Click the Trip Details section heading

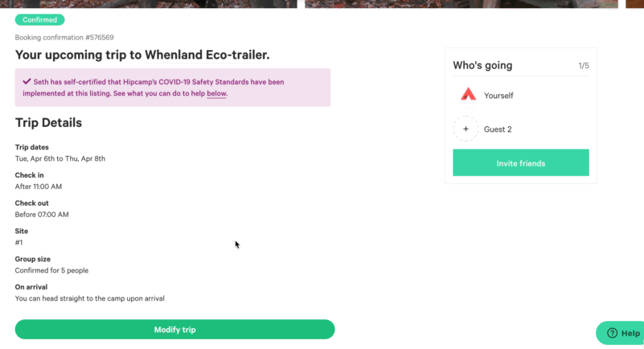48,123
